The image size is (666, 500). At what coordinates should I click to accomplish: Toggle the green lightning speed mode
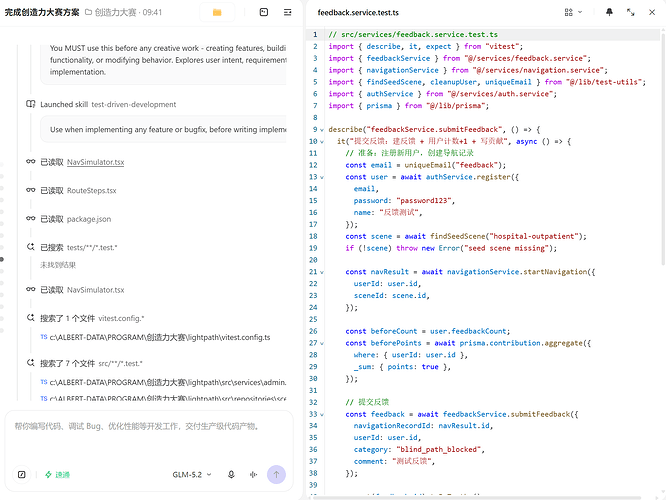pos(57,475)
